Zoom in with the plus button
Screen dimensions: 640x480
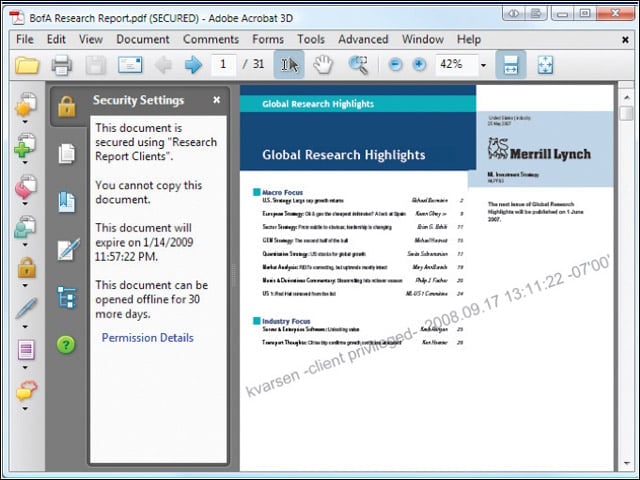pos(419,64)
